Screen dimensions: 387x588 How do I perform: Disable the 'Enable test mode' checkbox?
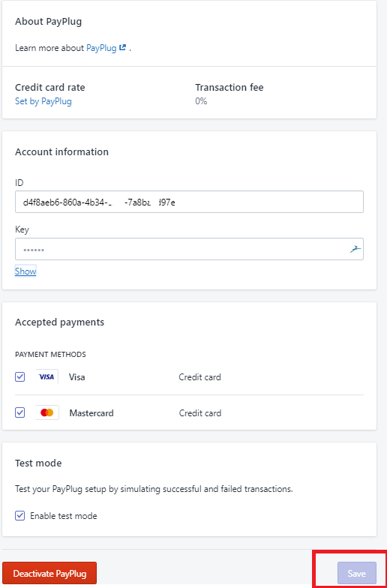point(19,516)
